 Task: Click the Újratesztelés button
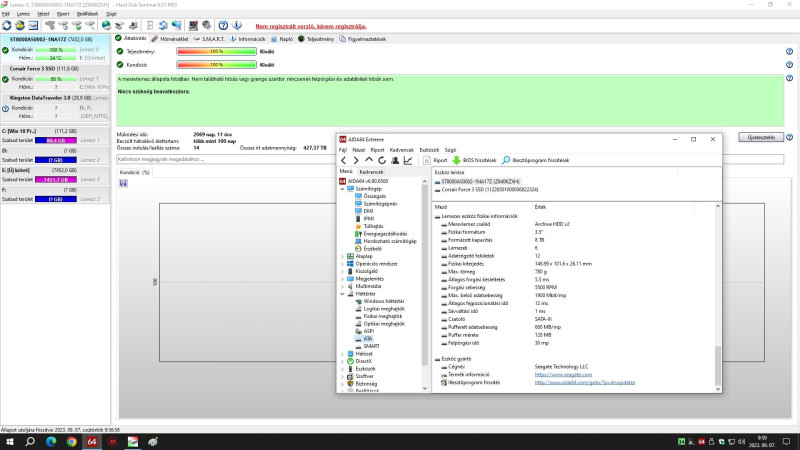[x=761, y=137]
